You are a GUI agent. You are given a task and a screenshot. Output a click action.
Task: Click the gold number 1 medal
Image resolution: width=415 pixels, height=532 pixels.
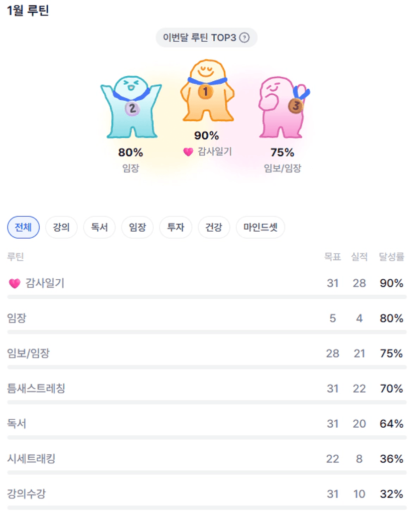pos(205,91)
